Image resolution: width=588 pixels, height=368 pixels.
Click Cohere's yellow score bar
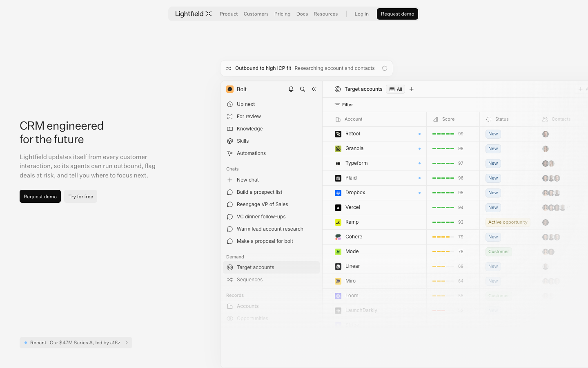(x=443, y=237)
